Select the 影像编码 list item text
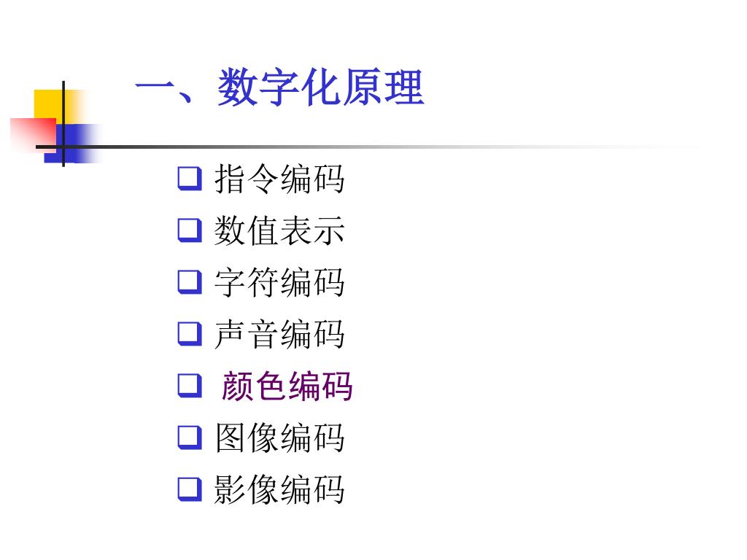 (x=279, y=489)
